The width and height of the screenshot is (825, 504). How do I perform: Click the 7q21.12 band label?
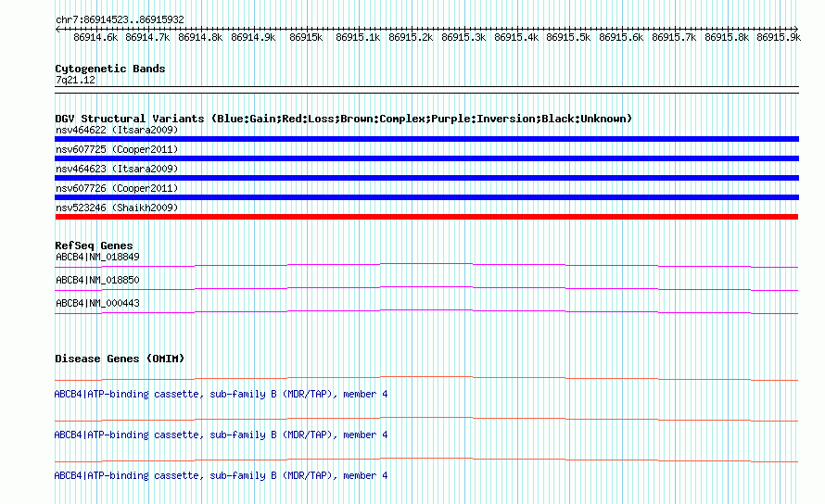[76, 80]
